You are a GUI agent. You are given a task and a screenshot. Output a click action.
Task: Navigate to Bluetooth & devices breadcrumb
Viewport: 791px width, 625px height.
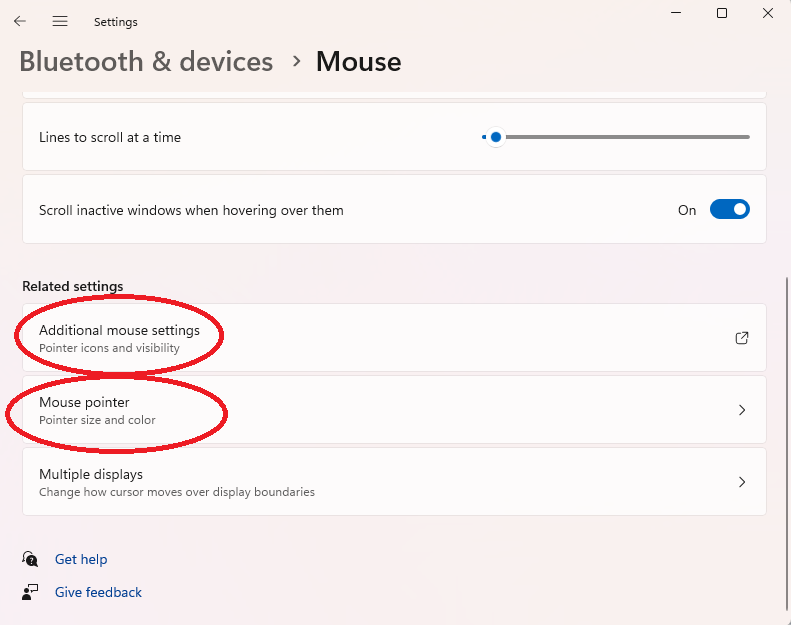tap(146, 62)
